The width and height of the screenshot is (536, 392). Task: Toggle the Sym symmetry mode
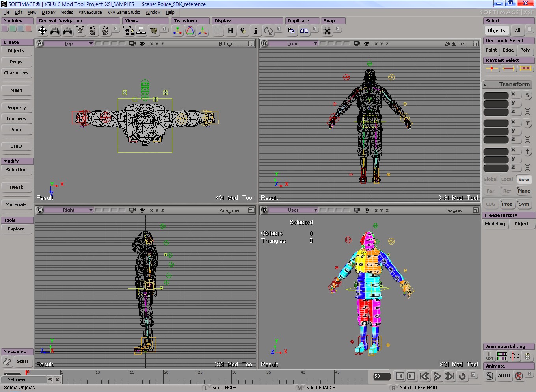524,204
